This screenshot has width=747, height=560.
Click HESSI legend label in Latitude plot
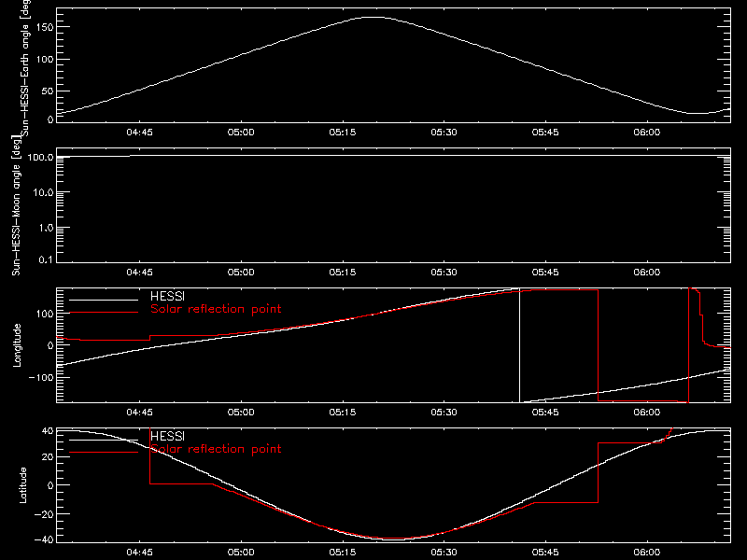click(x=168, y=436)
